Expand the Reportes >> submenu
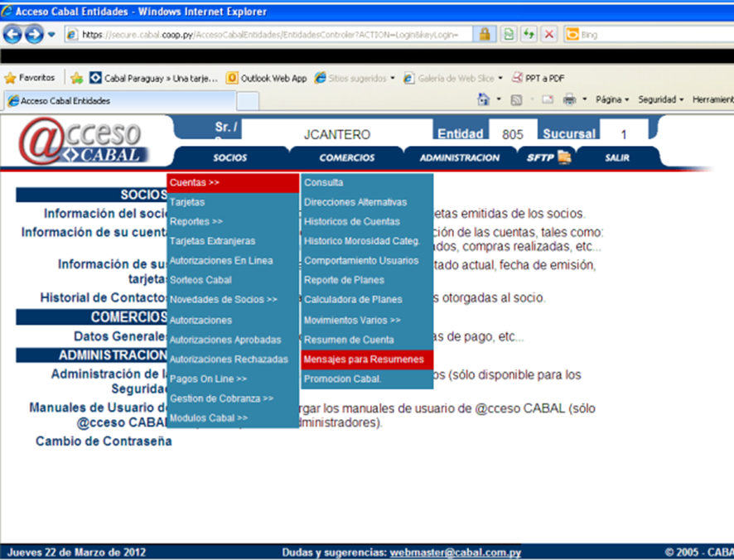The image size is (734, 560). 196,221
